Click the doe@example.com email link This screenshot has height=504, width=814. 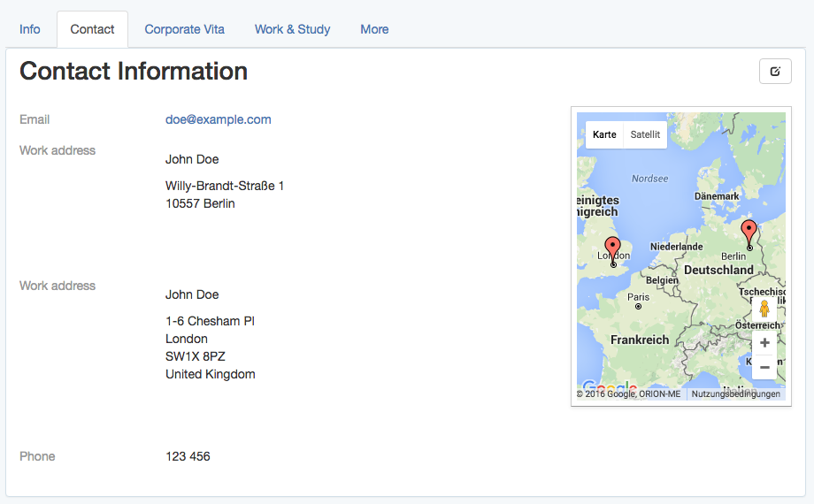point(218,119)
